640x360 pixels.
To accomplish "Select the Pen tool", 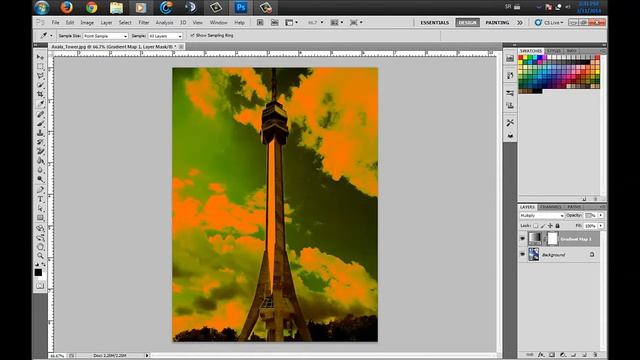I will (x=40, y=189).
